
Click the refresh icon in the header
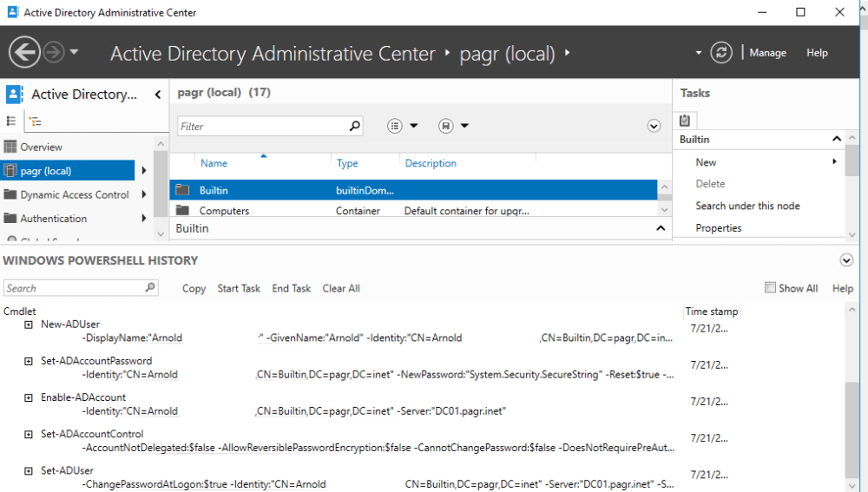(721, 53)
